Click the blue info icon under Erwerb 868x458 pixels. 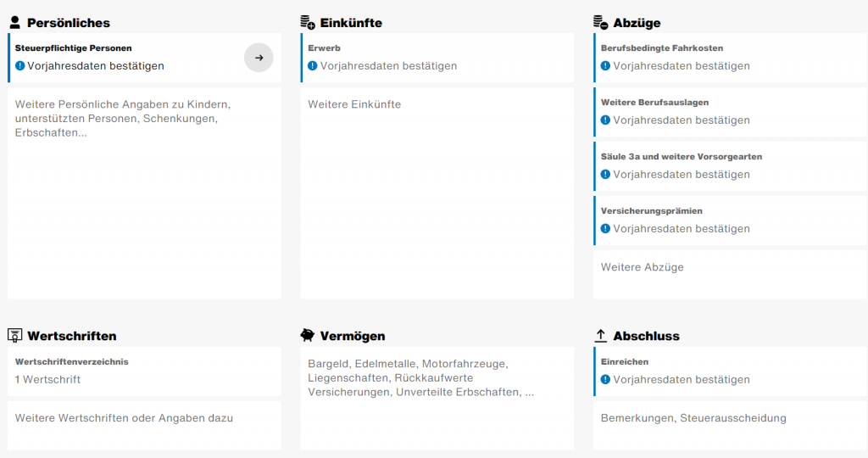click(313, 66)
